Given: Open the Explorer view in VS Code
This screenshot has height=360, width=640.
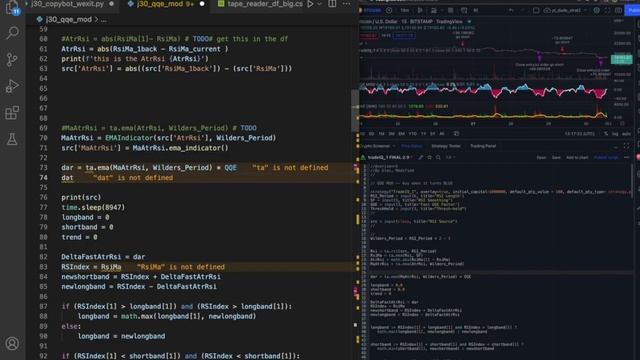Looking at the screenshot, I should click(x=12, y=7).
